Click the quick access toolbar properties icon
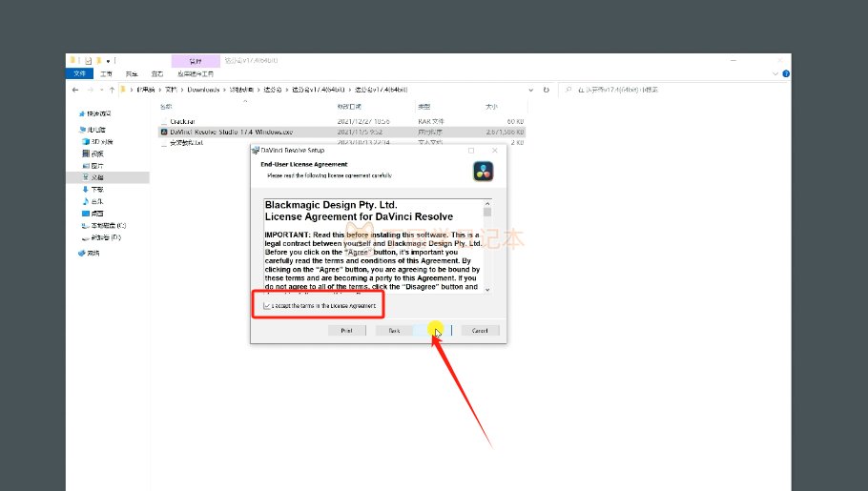The width and height of the screenshot is (868, 491). pos(88,61)
